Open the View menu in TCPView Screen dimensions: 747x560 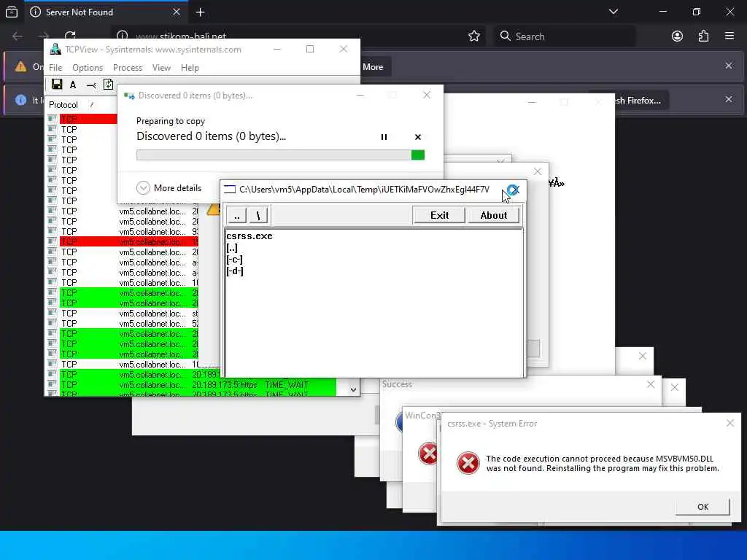(161, 68)
